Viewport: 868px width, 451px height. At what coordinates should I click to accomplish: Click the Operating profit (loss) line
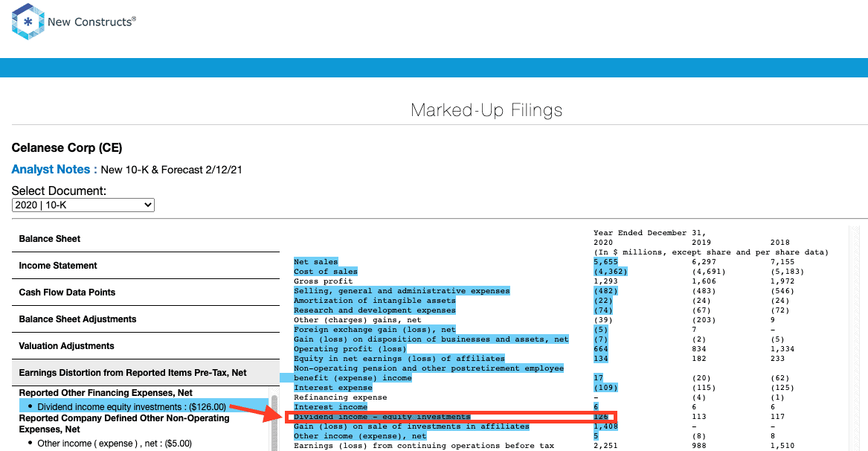coord(350,349)
